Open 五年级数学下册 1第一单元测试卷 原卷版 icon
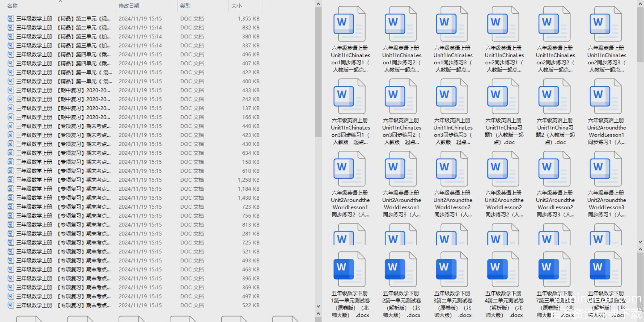The width and height of the screenshot is (644, 322). (349, 270)
